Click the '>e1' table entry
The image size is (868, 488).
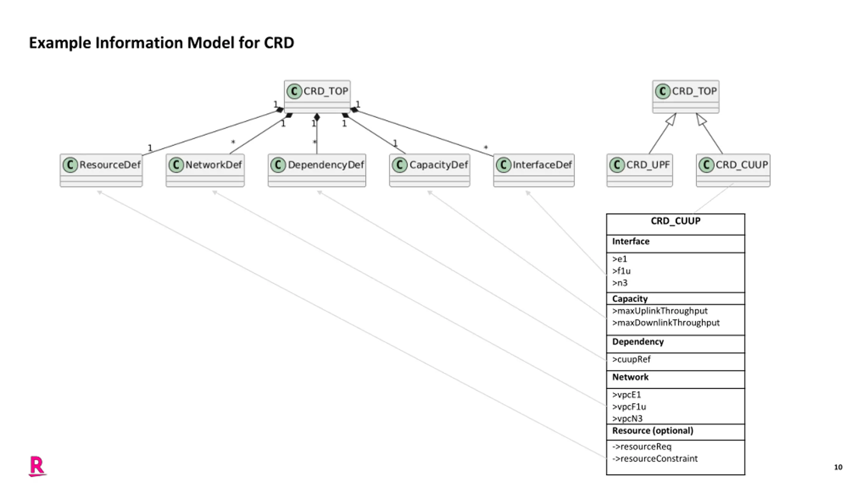click(x=619, y=259)
